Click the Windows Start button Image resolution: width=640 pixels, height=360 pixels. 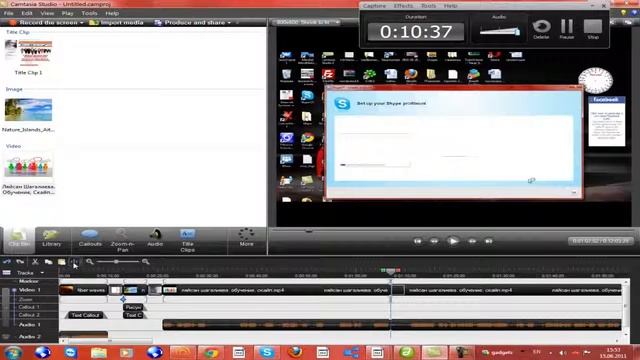pyautogui.click(x=12, y=352)
